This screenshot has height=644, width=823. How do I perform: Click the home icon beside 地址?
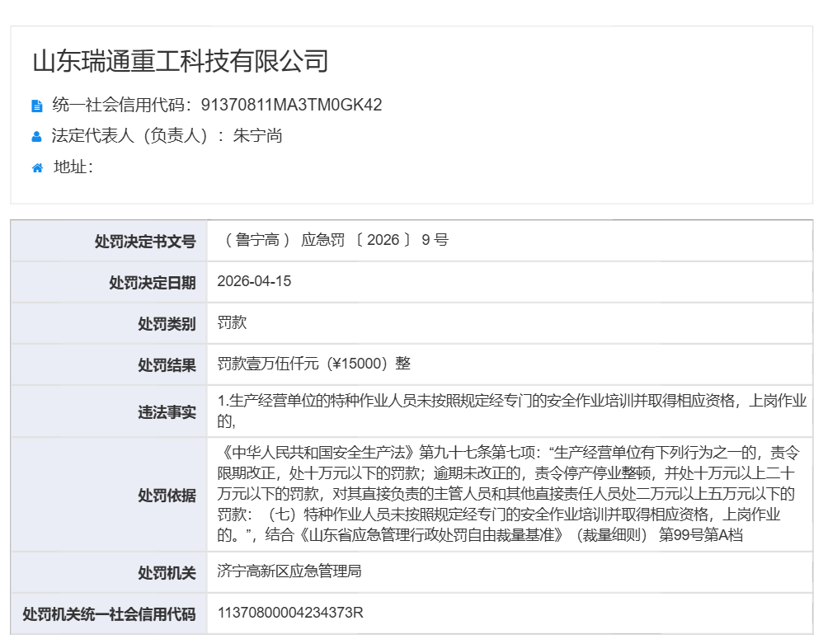[37, 168]
